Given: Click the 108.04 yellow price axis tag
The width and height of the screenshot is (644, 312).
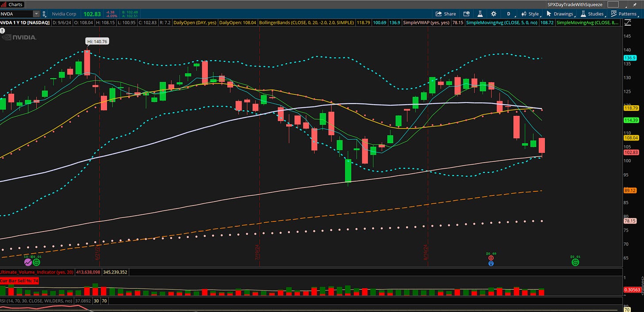Looking at the screenshot, I should pos(630,138).
